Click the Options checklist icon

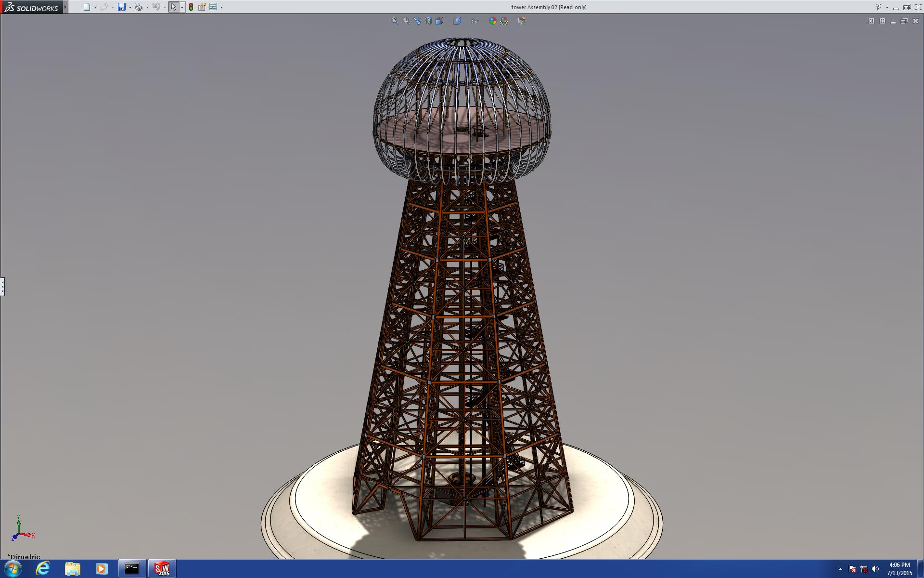213,7
